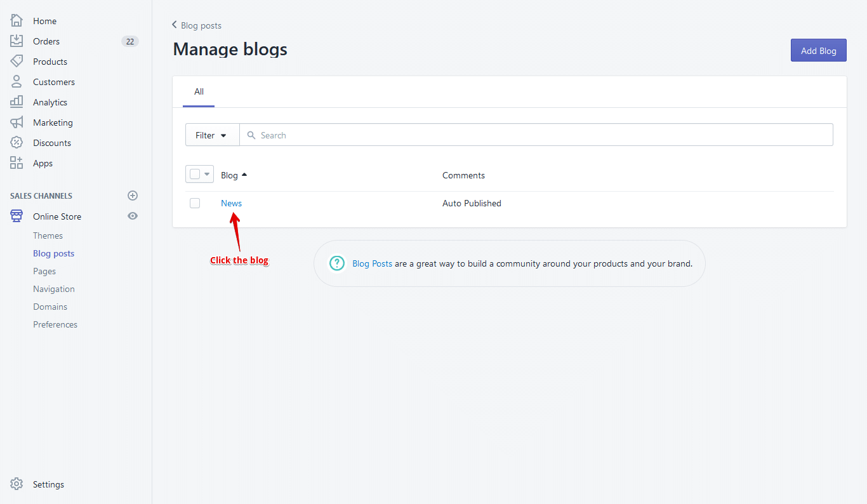Click the Add Blog button
The height and width of the screenshot is (504, 867).
pyautogui.click(x=818, y=50)
